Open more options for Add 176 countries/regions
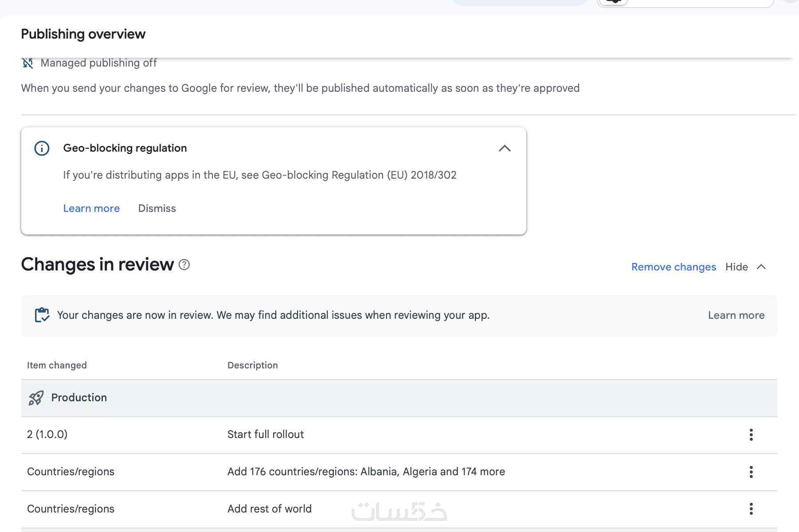This screenshot has width=799, height=532. pyautogui.click(x=751, y=472)
